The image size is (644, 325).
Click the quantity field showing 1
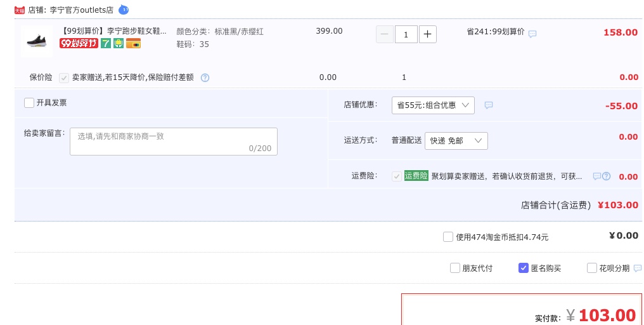coord(406,34)
